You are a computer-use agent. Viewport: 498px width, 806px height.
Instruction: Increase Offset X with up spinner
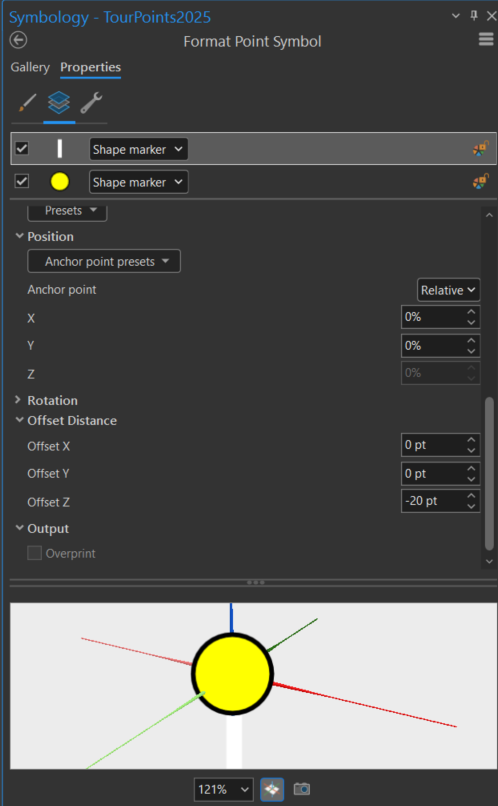tap(471, 440)
